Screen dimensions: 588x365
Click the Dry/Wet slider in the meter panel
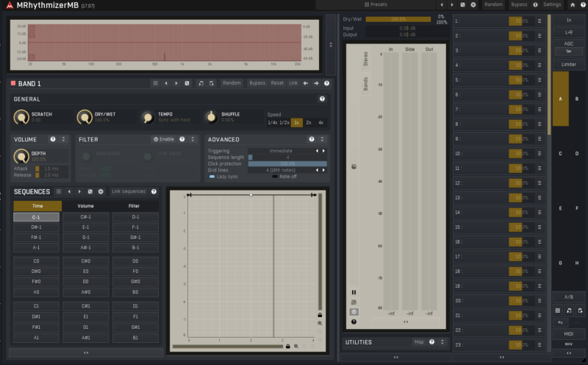398,19
